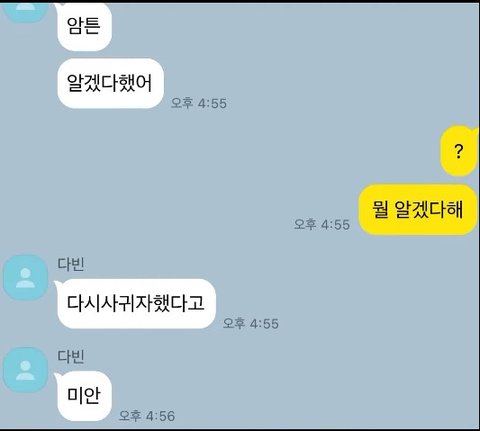Select the 다빈 name above 미안
This screenshot has height=431, width=480.
(71, 356)
